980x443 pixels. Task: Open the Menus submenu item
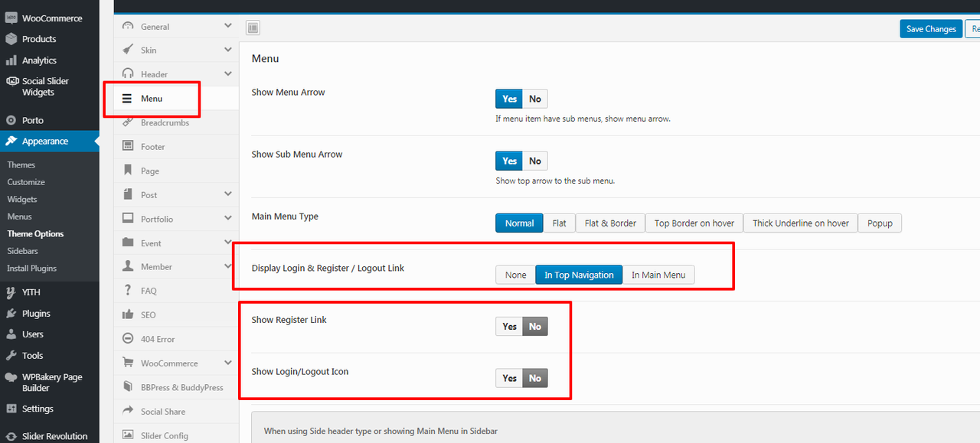20,217
